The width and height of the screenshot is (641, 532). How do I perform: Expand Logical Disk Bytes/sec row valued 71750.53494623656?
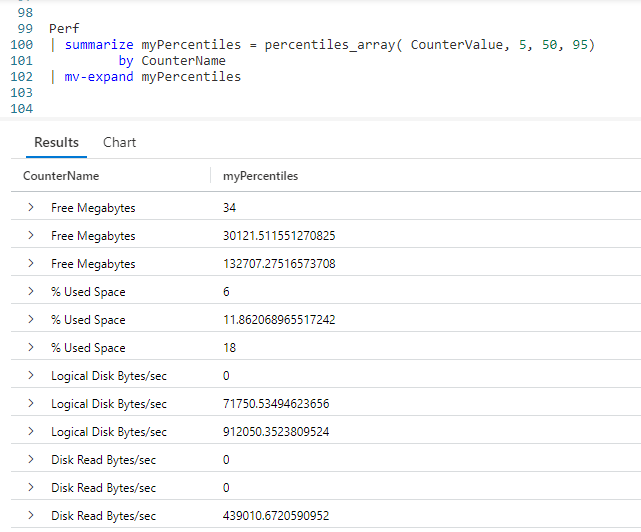pos(32,404)
